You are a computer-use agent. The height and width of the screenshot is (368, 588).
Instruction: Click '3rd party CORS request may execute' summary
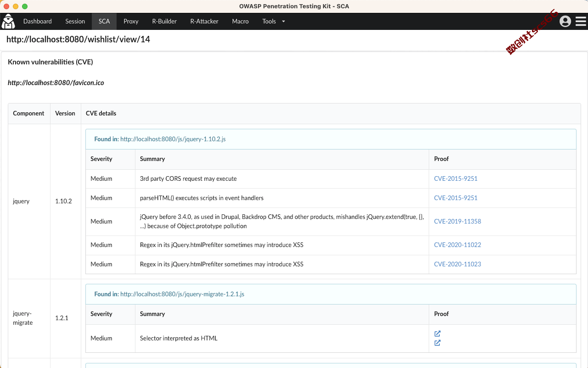coord(188,178)
